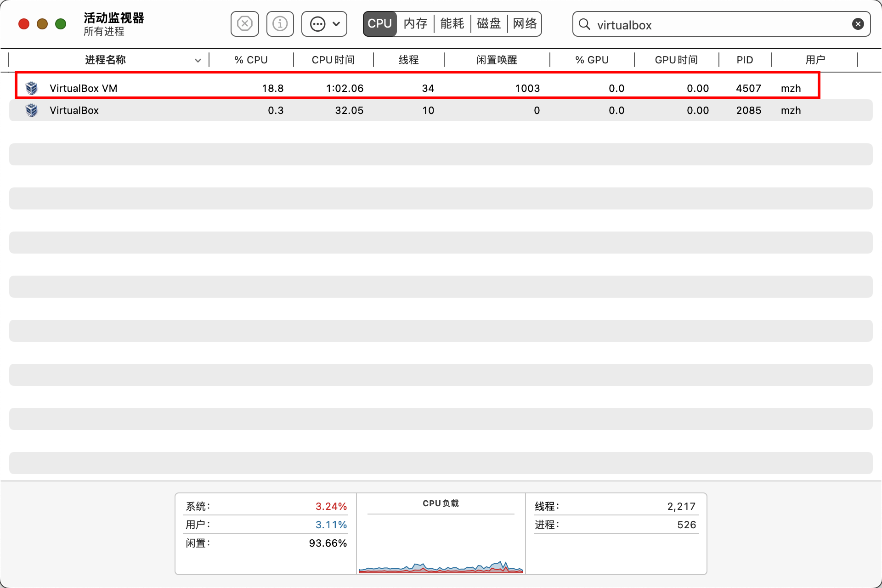Click CPU time 32.05
The width and height of the screenshot is (882, 588).
point(349,110)
